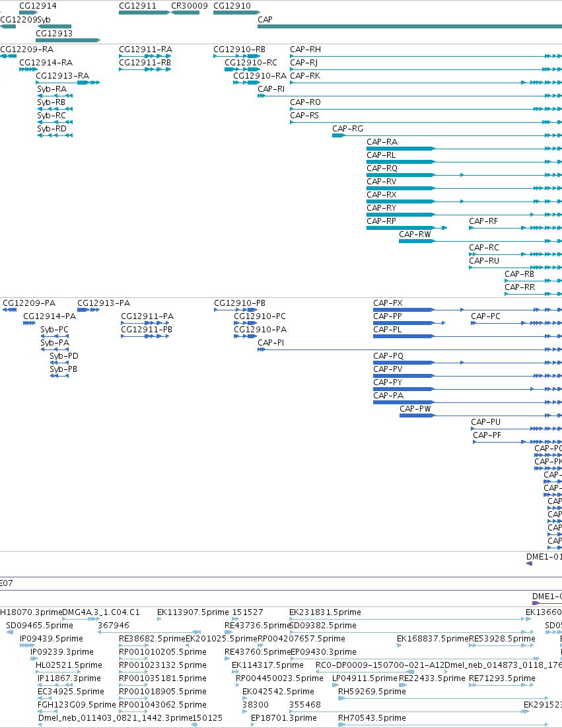Click the CAP gene label in top track

[265, 20]
